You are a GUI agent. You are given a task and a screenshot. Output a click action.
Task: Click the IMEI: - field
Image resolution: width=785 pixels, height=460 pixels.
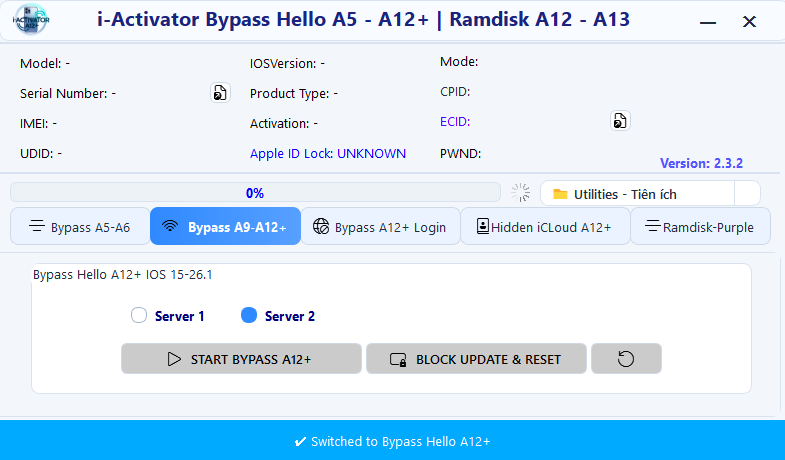[39, 124]
